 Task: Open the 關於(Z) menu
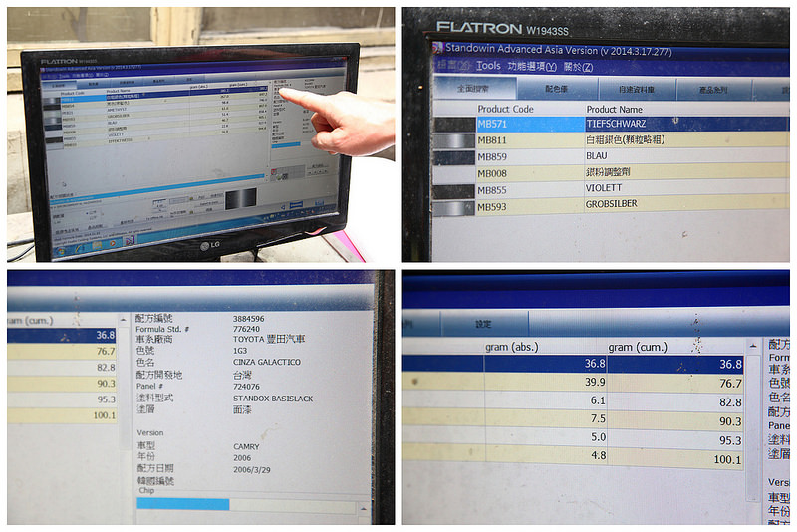[x=579, y=67]
